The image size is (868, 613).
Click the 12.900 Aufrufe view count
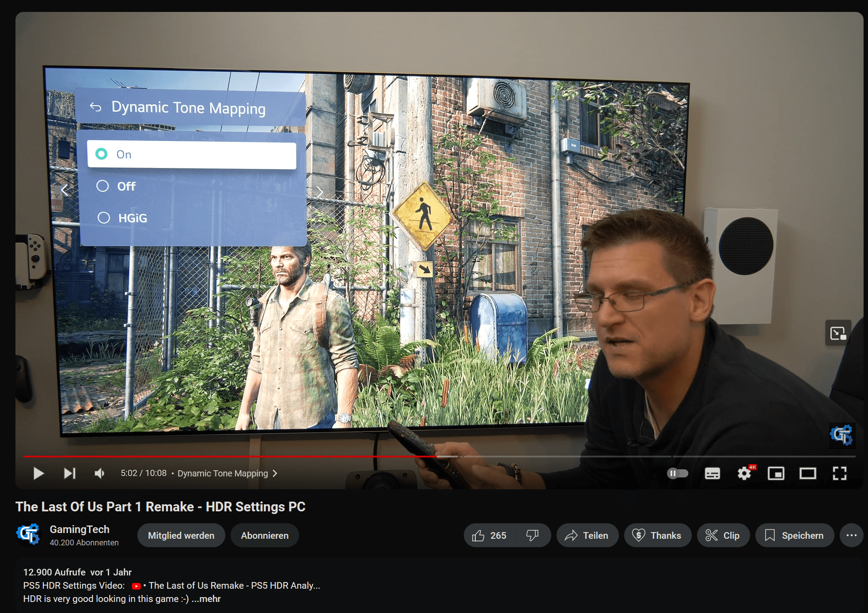(54, 572)
